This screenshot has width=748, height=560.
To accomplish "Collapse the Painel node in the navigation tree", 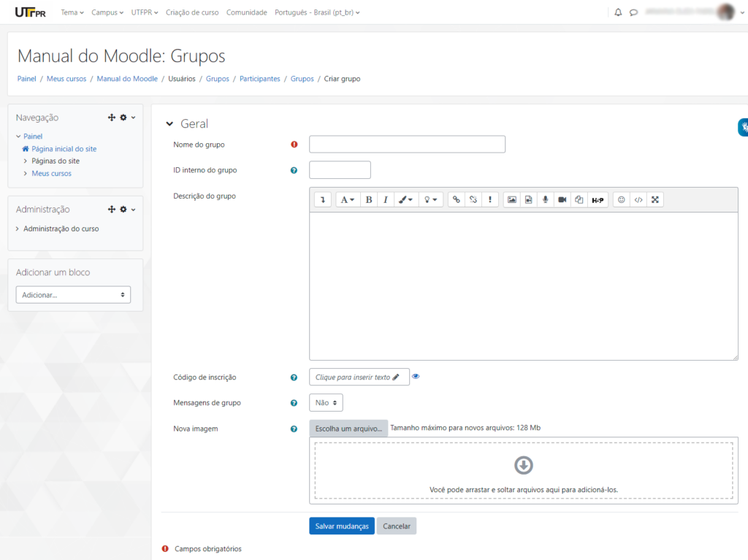I will click(18, 137).
